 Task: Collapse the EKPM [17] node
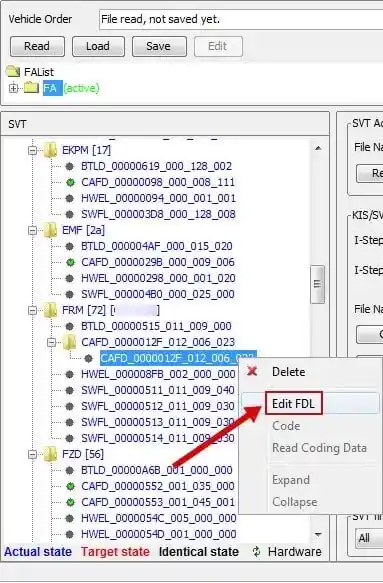tap(32, 150)
